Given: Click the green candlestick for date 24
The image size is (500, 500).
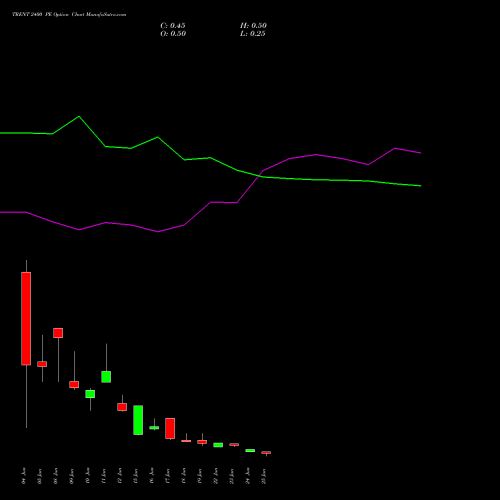Looking at the screenshot, I should 250,450.
